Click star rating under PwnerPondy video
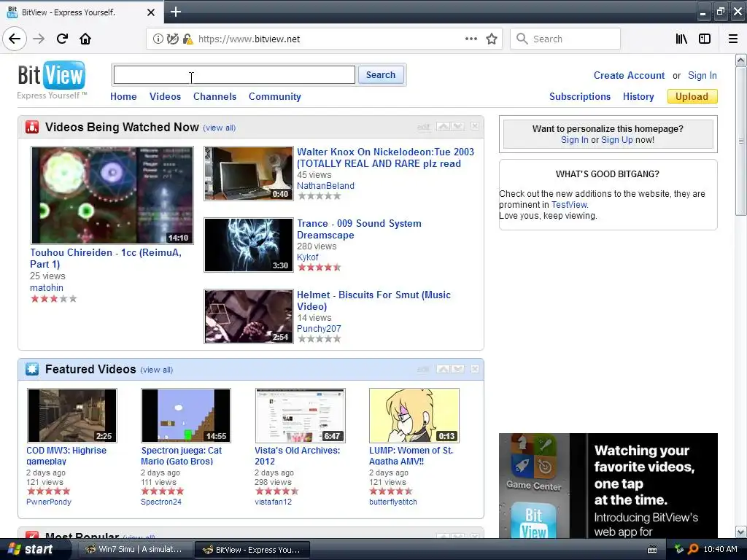 point(49,491)
